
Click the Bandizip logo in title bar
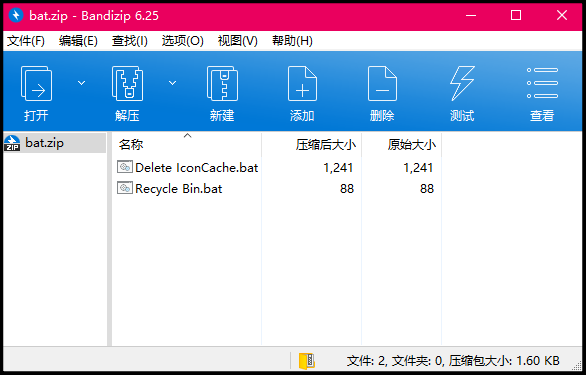click(16, 15)
